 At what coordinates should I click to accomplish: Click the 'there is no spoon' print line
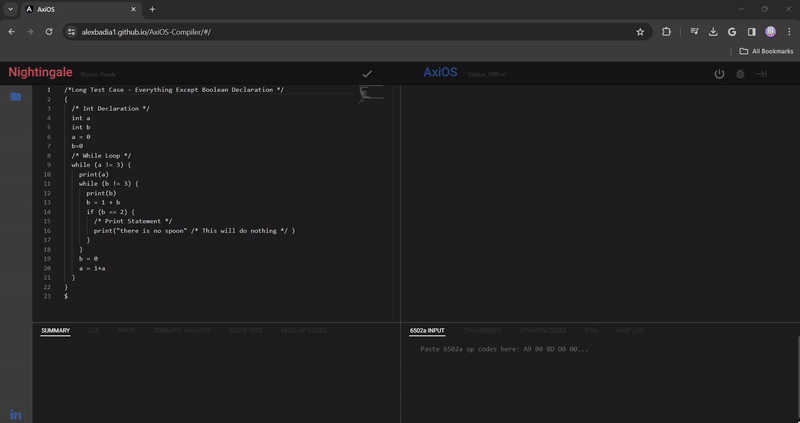[194, 231]
